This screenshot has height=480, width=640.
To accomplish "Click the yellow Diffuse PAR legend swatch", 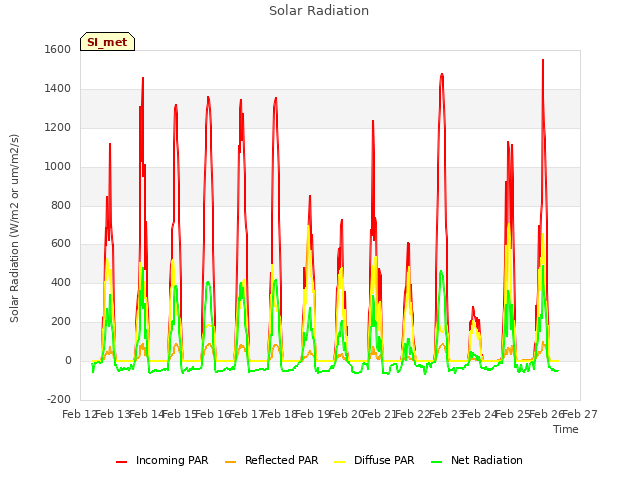I will (340, 462).
